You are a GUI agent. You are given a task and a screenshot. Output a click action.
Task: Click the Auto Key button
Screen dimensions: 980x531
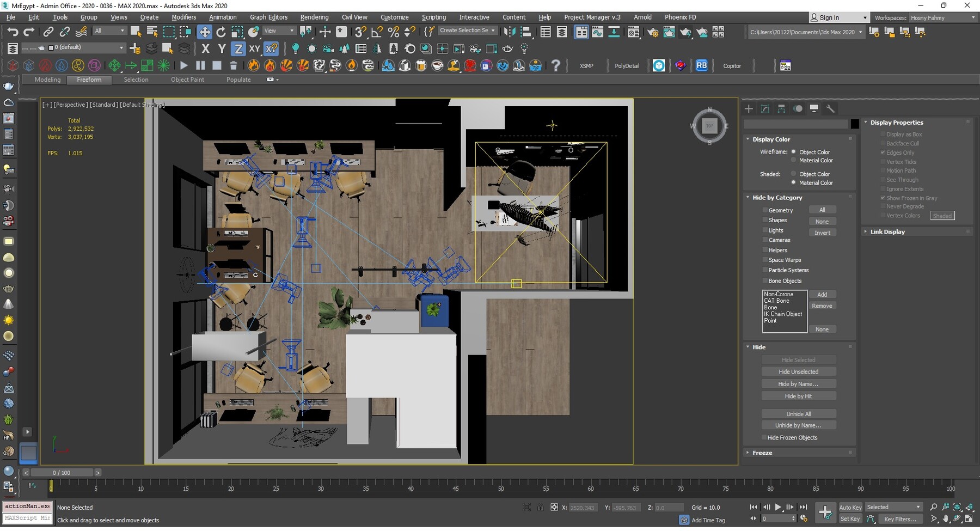[x=850, y=508]
